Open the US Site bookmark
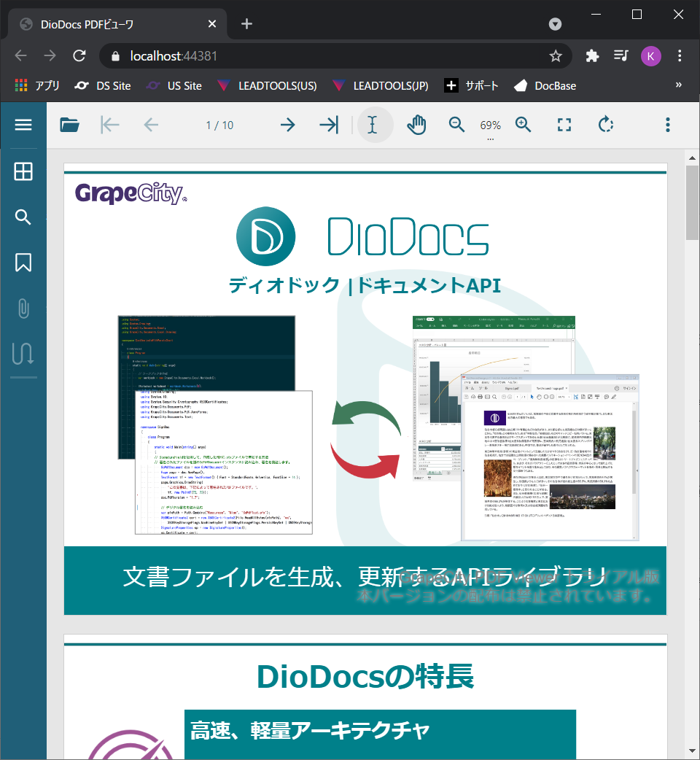Screen dimensions: 700x760 174,86
